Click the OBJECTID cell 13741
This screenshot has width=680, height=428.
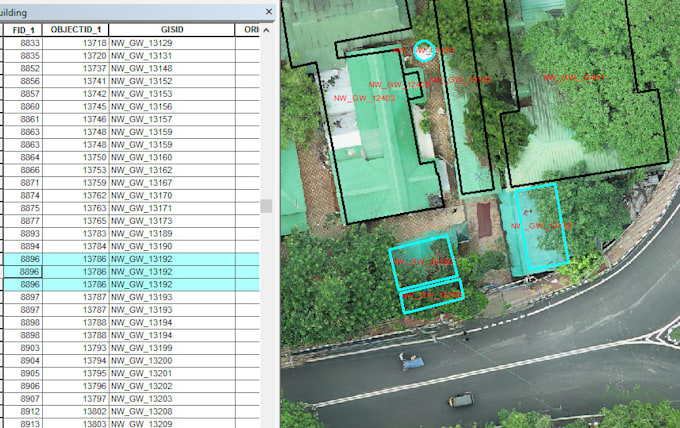pyautogui.click(x=75, y=81)
